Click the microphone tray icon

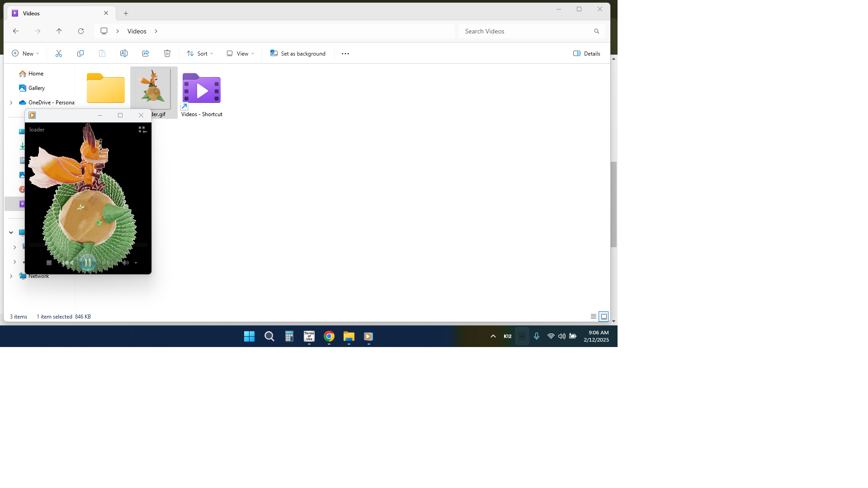[537, 336]
